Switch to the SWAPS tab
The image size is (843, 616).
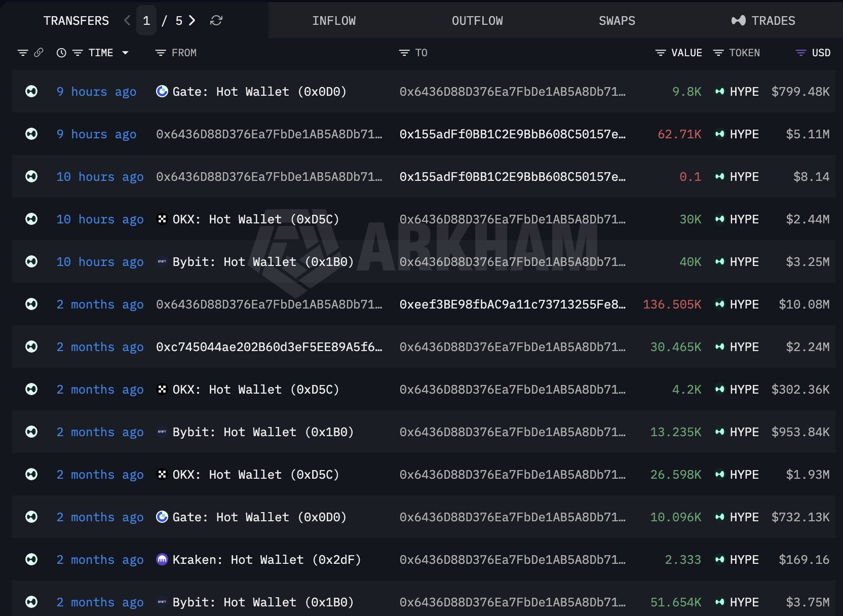coord(617,21)
